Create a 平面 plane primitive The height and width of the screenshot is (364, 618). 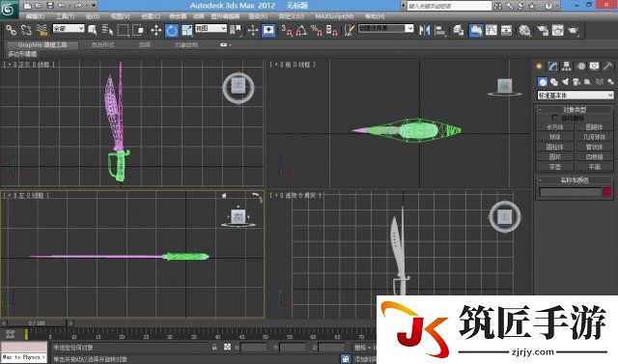tap(595, 167)
